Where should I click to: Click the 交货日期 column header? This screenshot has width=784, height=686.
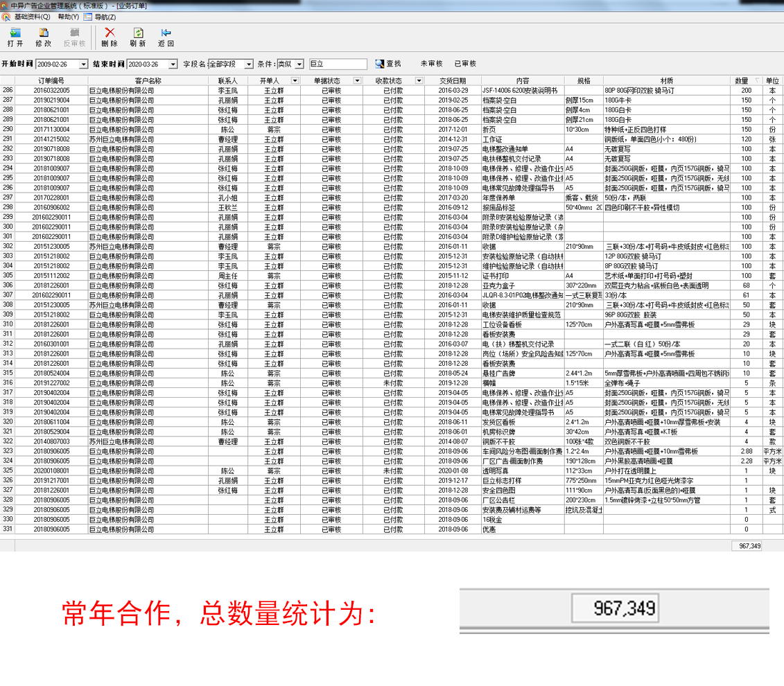453,80
